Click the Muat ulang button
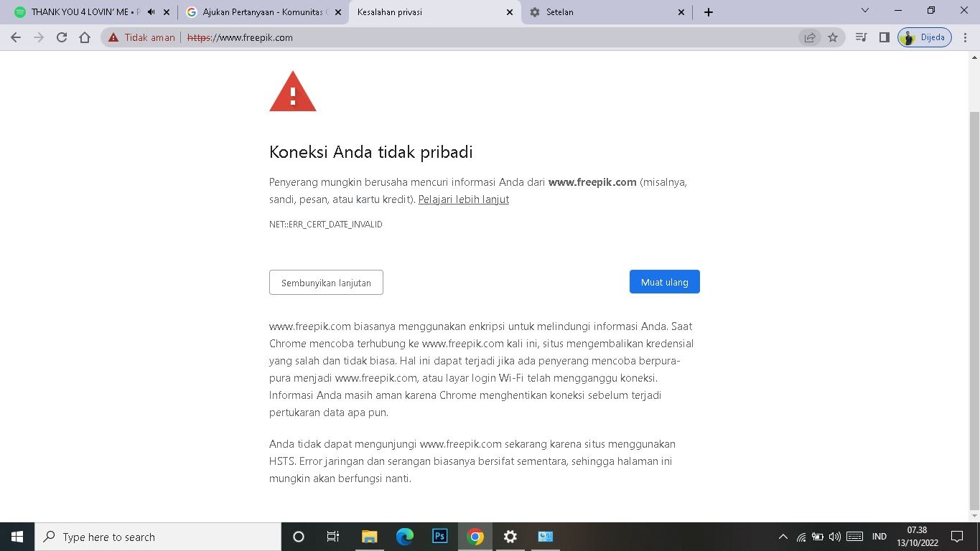 click(x=665, y=282)
